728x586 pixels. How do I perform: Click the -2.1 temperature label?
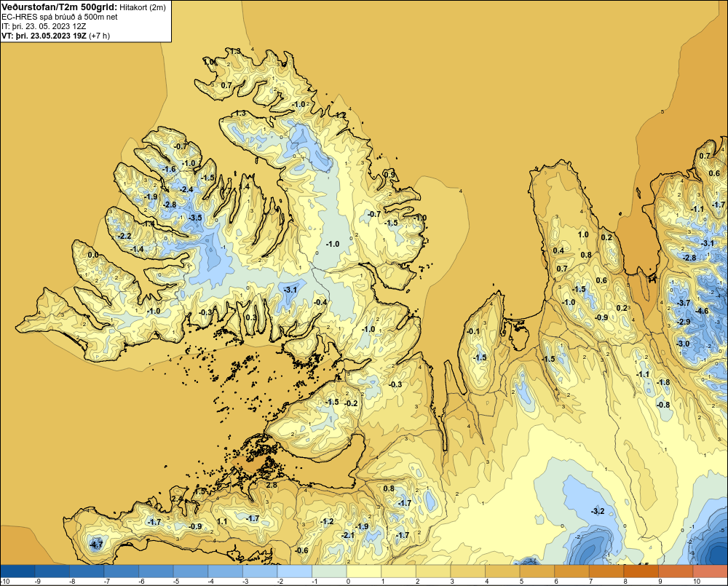[x=348, y=535]
